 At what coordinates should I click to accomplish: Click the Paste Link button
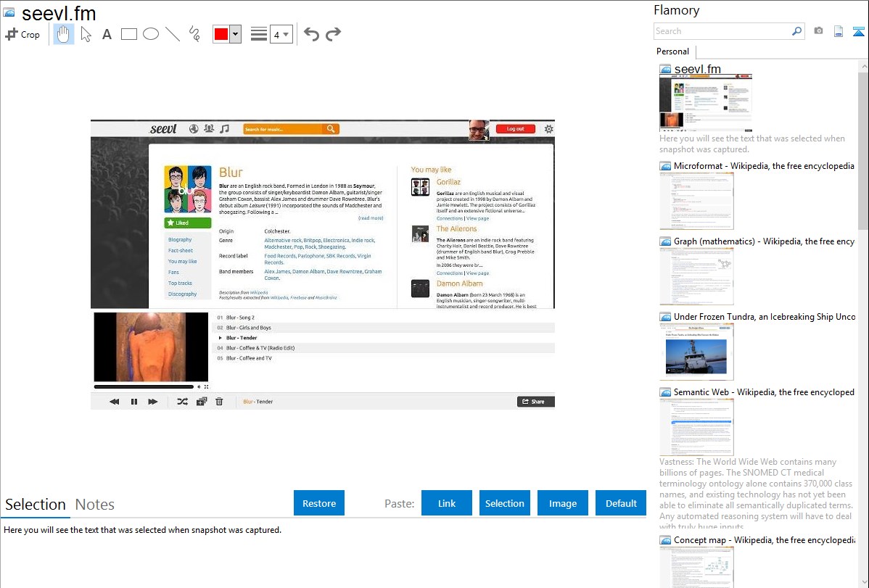[447, 503]
